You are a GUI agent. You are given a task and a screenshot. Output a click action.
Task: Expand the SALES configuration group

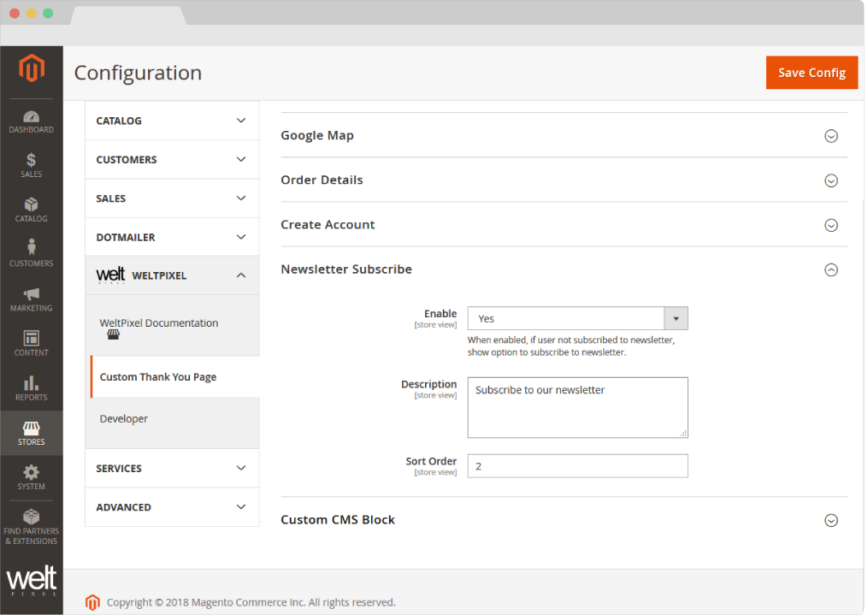172,198
